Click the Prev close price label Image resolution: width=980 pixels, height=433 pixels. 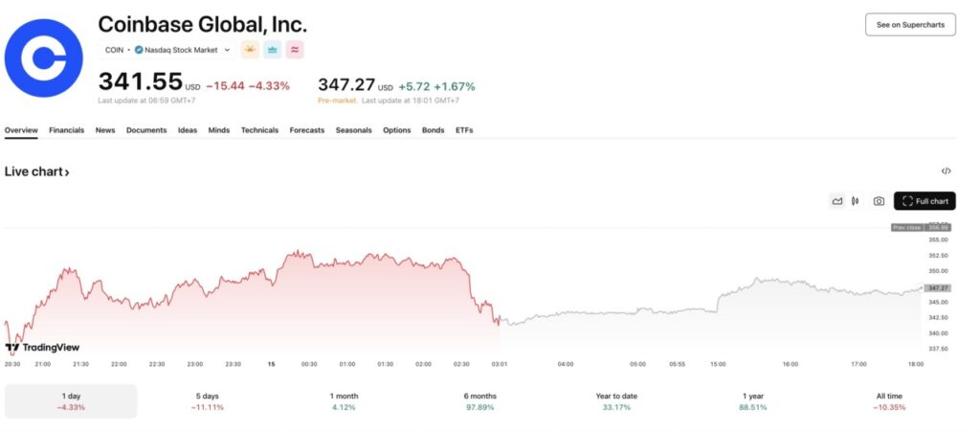click(x=904, y=227)
